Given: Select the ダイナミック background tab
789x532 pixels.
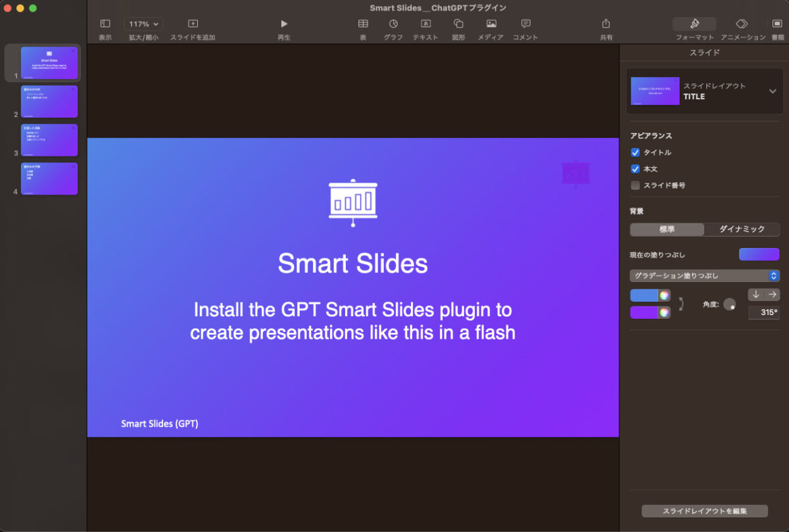Looking at the screenshot, I should click(742, 230).
